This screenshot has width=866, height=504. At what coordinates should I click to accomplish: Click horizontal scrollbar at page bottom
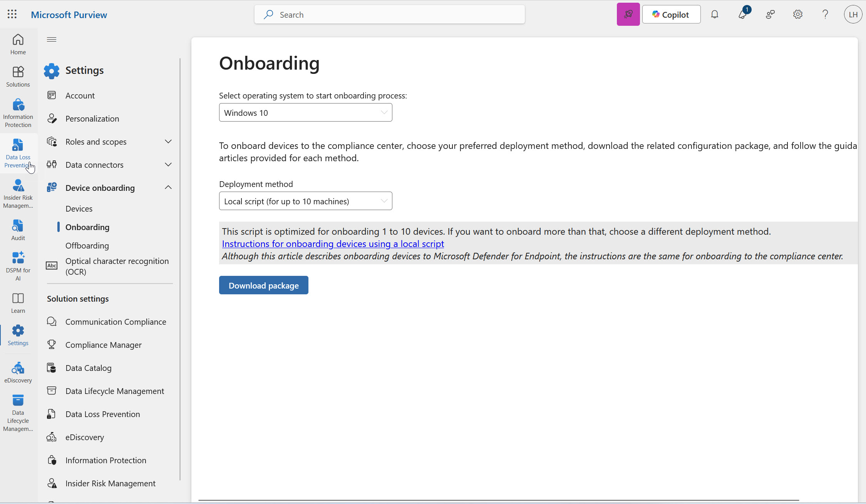(499, 500)
